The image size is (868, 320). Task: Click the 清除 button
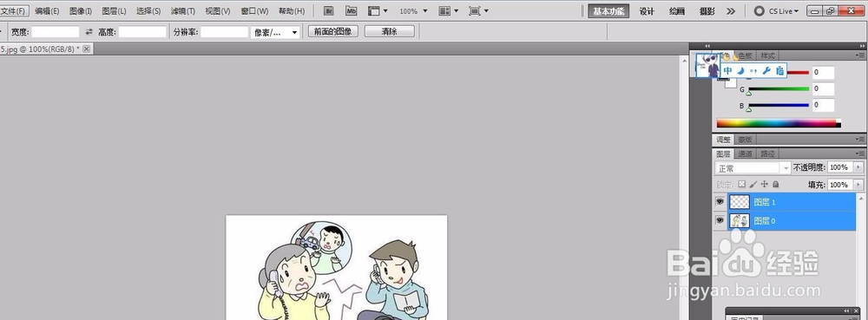tap(390, 31)
